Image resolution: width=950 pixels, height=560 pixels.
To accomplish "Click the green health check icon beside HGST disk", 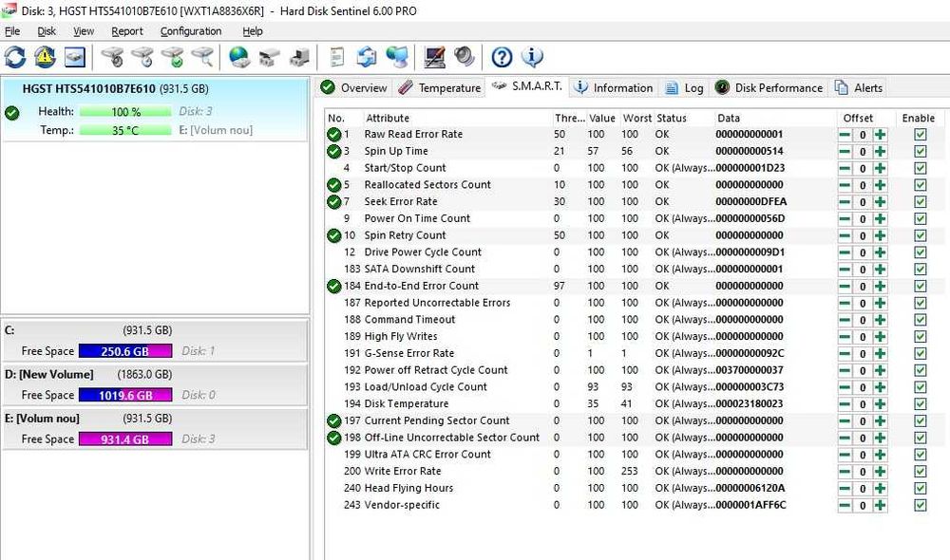I will [x=12, y=113].
